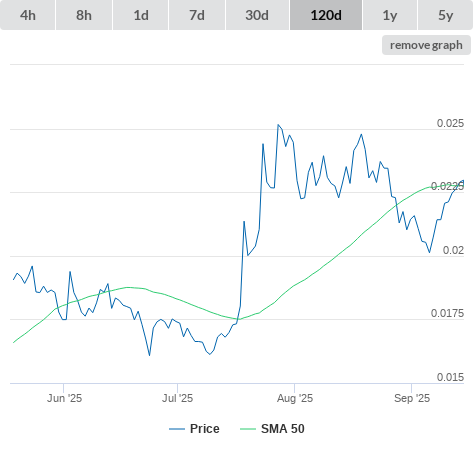The image size is (474, 455).
Task: Switch chart to 30d range
Action: (257, 15)
